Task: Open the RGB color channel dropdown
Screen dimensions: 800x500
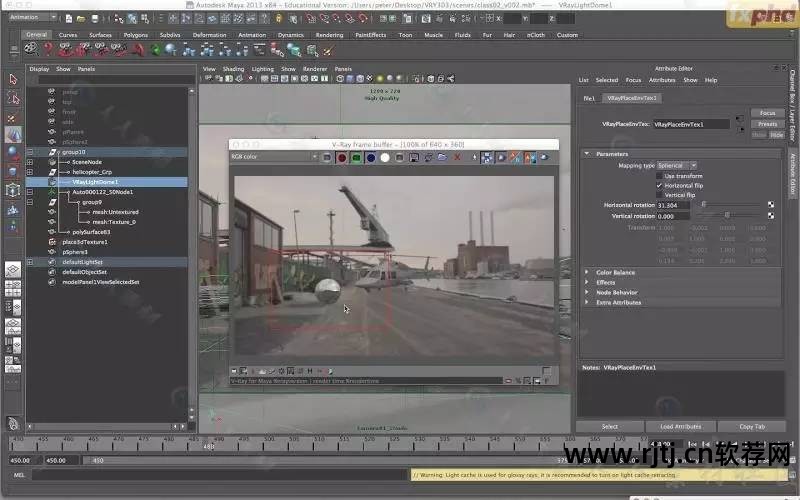Action: coord(274,157)
